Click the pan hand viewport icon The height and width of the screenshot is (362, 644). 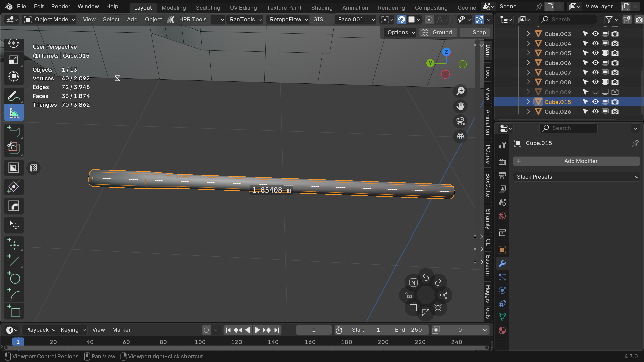460,106
